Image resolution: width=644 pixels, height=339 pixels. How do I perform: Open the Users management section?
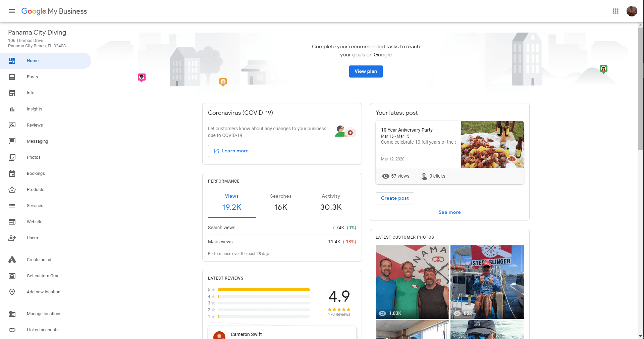pyautogui.click(x=32, y=238)
